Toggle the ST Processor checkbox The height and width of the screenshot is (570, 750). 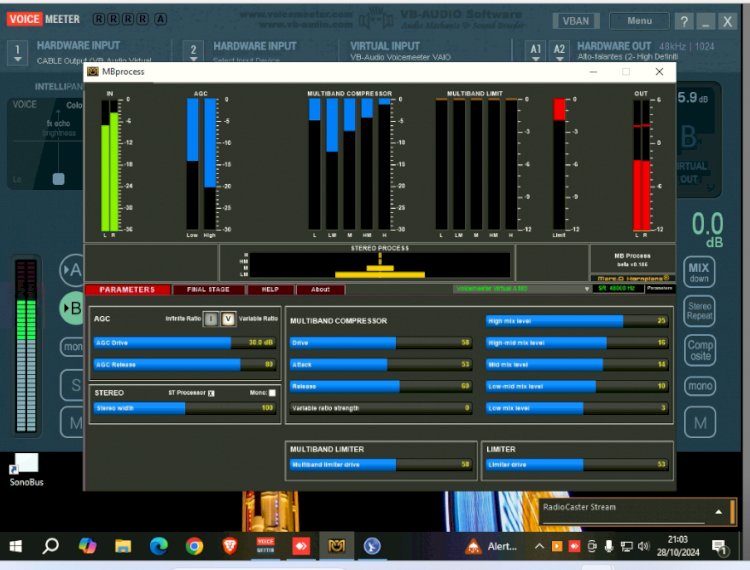tap(211, 393)
